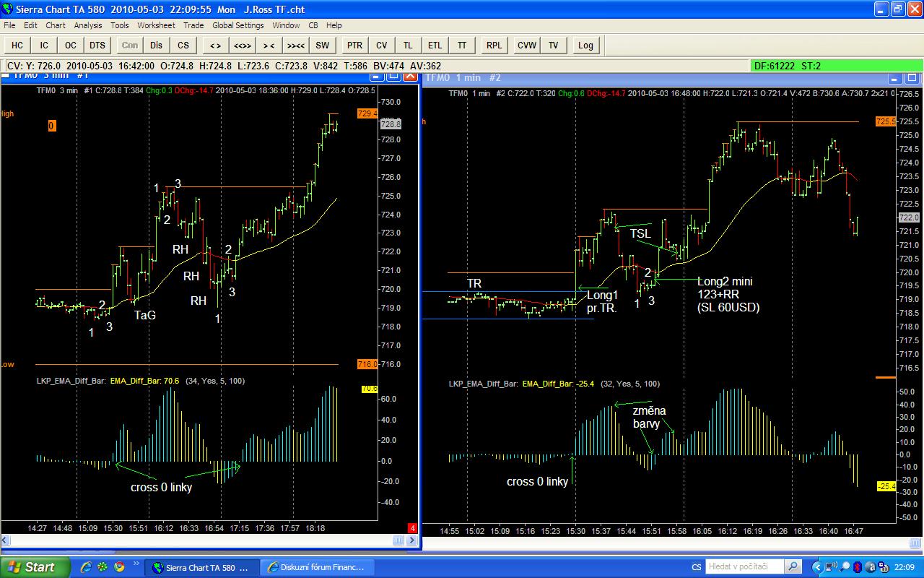Open the Help menu
This screenshot has width=924, height=578.
[334, 25]
